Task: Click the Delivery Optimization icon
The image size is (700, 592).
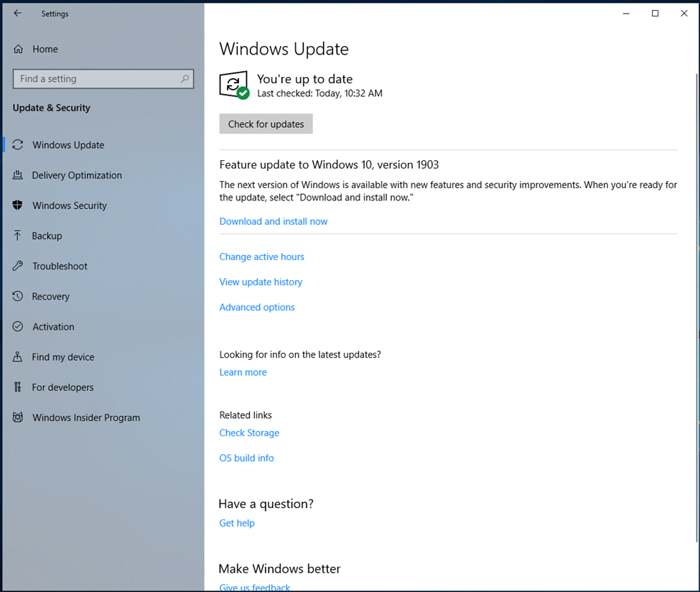Action: tap(17, 175)
